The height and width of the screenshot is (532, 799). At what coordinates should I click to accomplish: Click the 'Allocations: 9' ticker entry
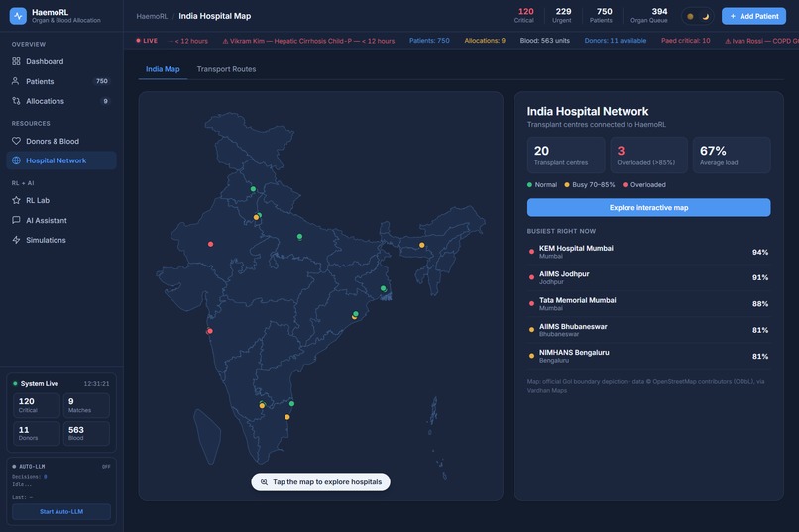click(485, 41)
